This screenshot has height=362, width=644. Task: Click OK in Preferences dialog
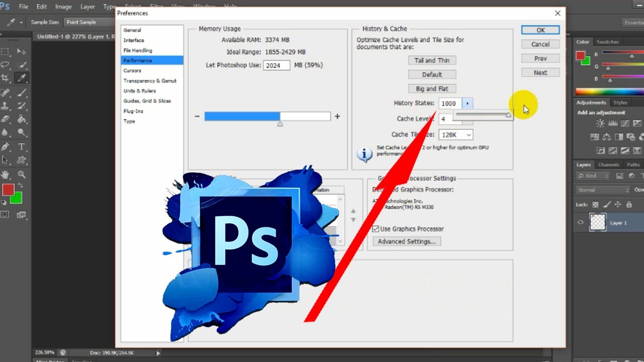pos(540,30)
